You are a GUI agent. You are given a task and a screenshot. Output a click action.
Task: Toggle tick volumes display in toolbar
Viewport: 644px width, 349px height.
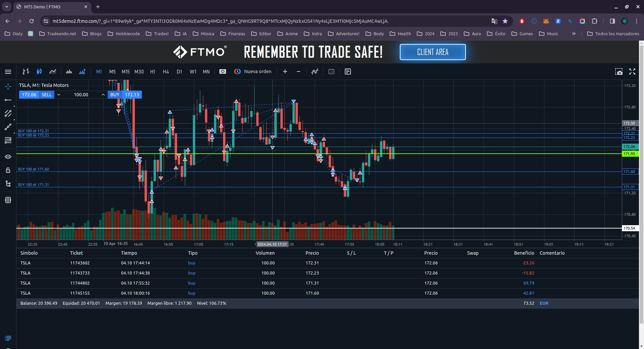click(82, 71)
